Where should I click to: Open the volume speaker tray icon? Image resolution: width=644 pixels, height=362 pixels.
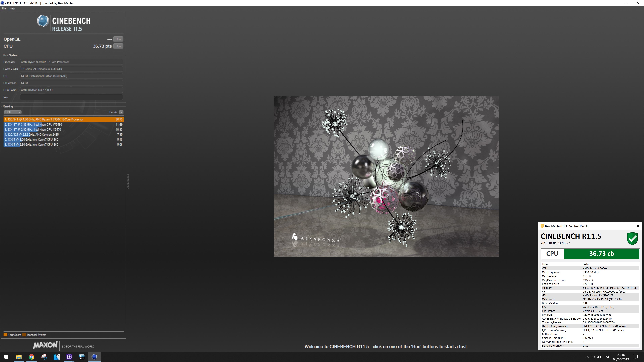[x=593, y=357]
